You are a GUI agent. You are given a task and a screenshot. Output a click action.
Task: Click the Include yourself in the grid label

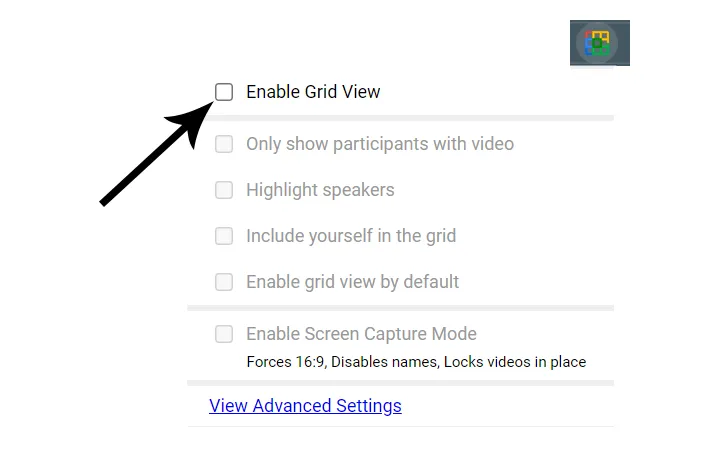point(351,236)
